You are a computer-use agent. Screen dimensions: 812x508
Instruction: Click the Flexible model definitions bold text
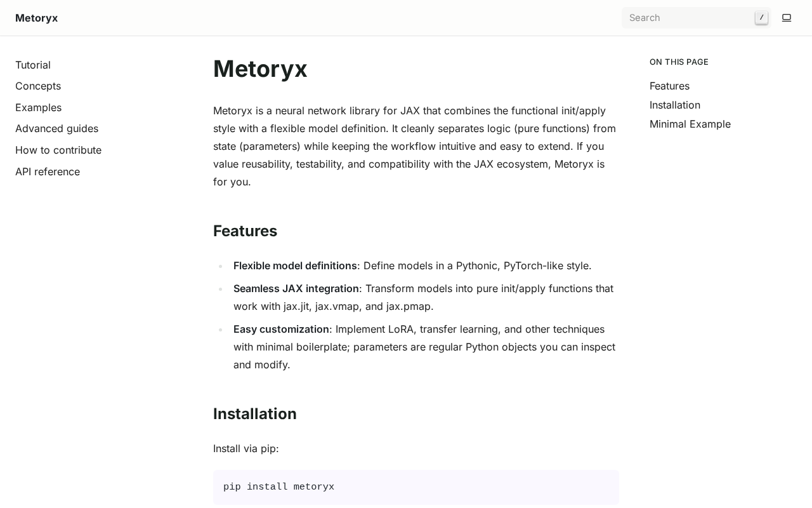295,265
